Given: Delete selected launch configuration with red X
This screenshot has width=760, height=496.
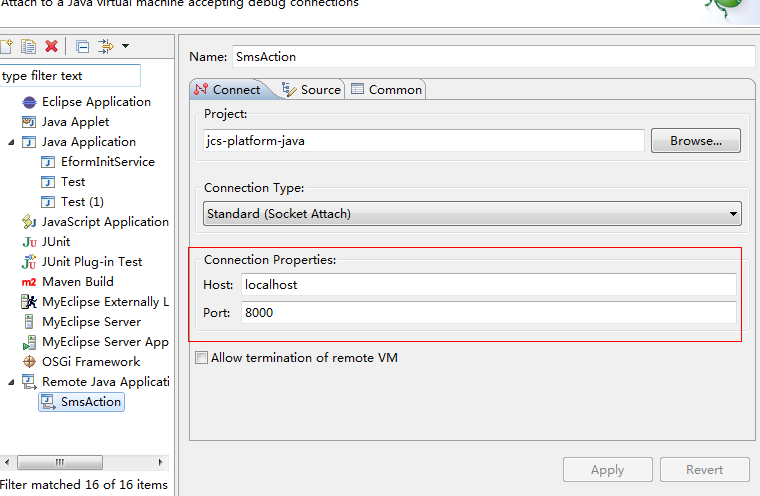Looking at the screenshot, I should [x=51, y=47].
